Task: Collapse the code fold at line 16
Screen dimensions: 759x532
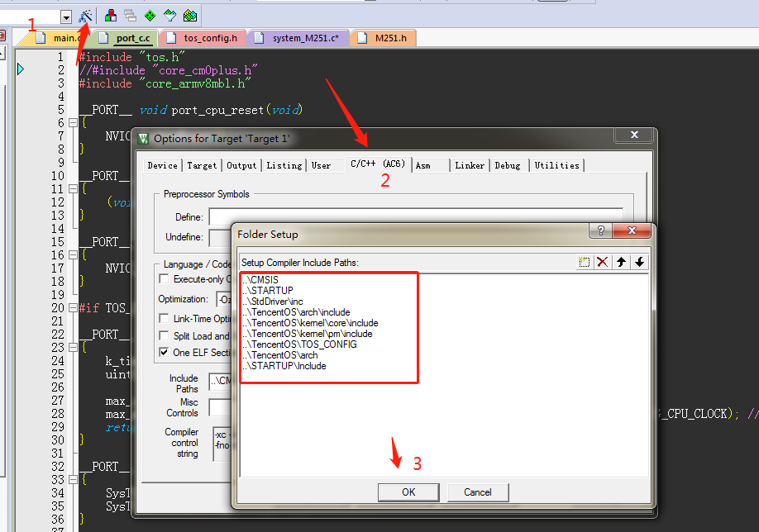Action: coord(73,255)
